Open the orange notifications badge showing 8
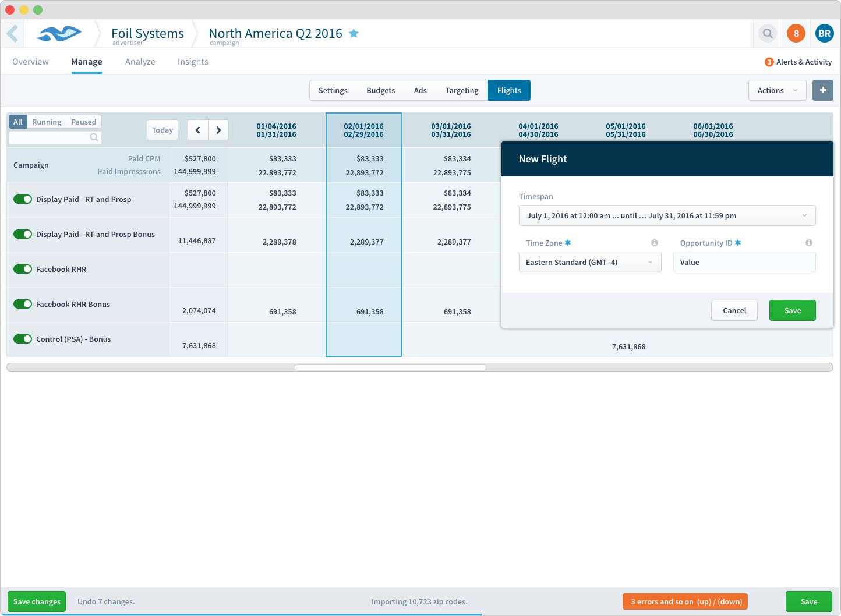Image resolution: width=841 pixels, height=616 pixels. [x=796, y=33]
